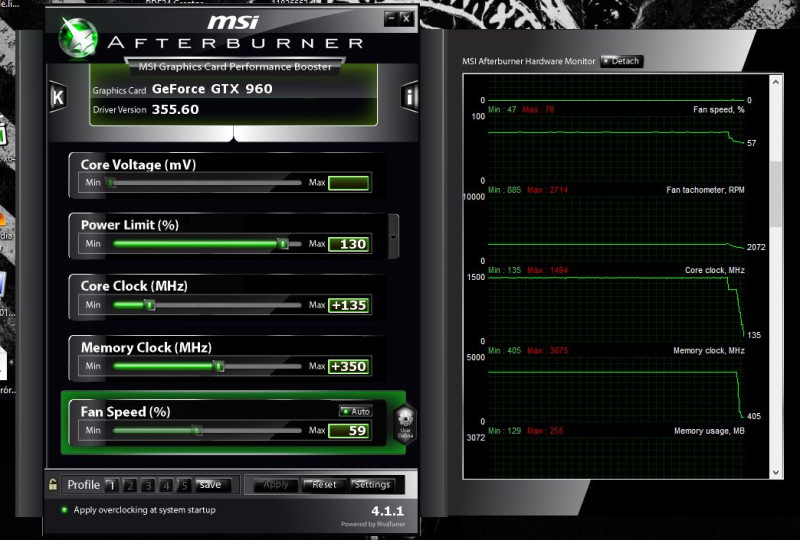Click the Core clock, MHz graph label

click(x=714, y=270)
